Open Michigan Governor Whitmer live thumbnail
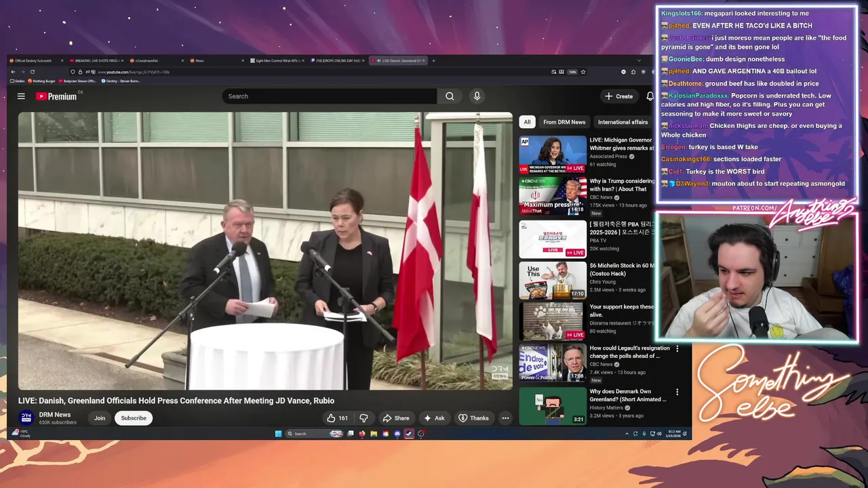The width and height of the screenshot is (868, 488). (x=553, y=155)
